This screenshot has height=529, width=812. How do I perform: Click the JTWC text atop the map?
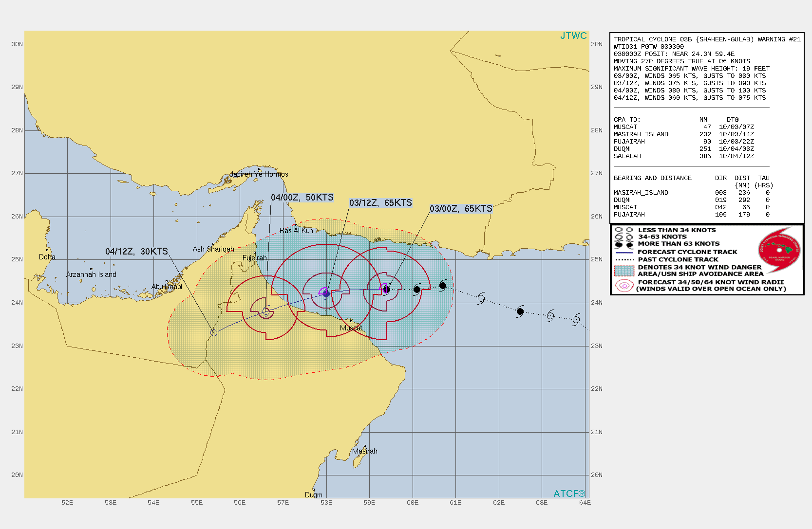point(573,36)
